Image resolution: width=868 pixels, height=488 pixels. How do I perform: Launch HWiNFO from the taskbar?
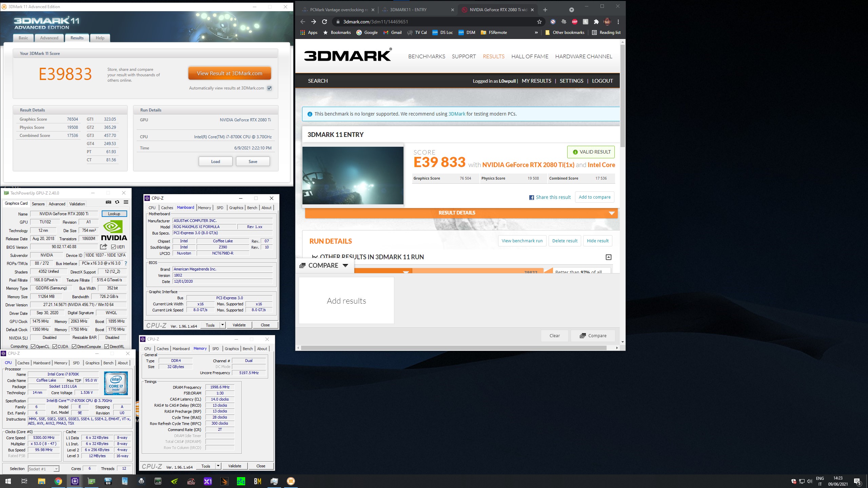[108, 481]
